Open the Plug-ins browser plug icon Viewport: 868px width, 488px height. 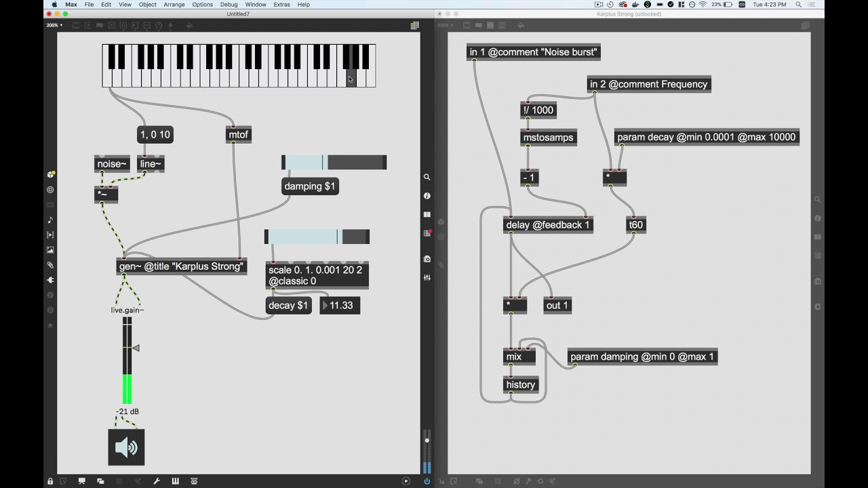50,279
